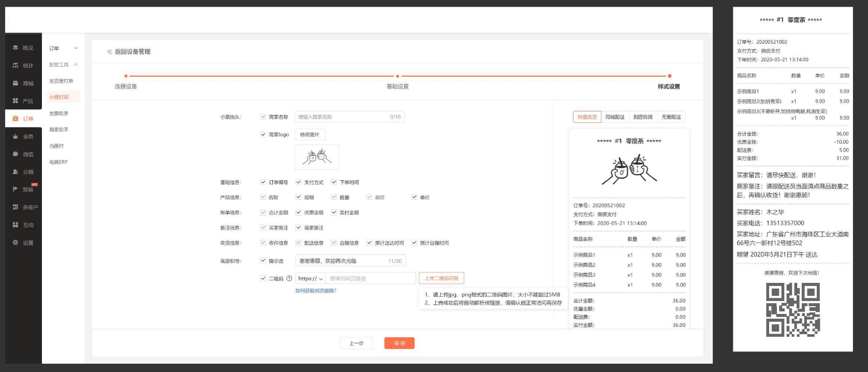Open 分销 distribution in the sidebar
Image resolution: width=868 pixels, height=372 pixels.
23,171
